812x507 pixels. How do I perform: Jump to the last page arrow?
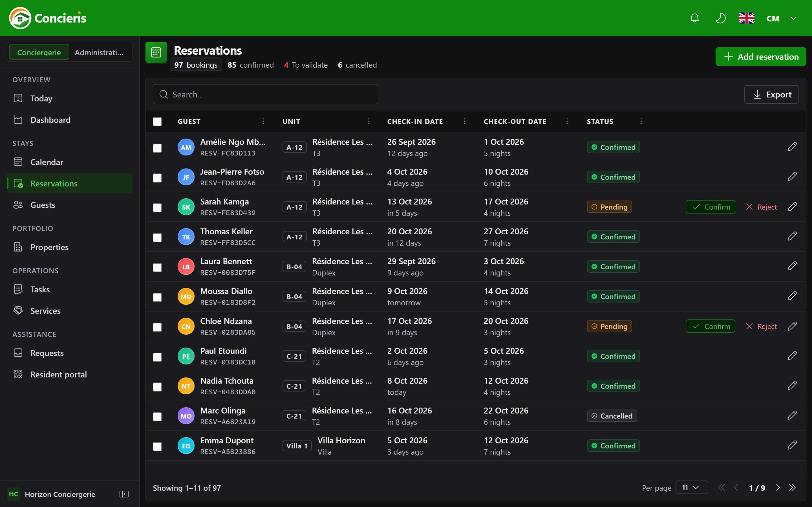tap(792, 488)
